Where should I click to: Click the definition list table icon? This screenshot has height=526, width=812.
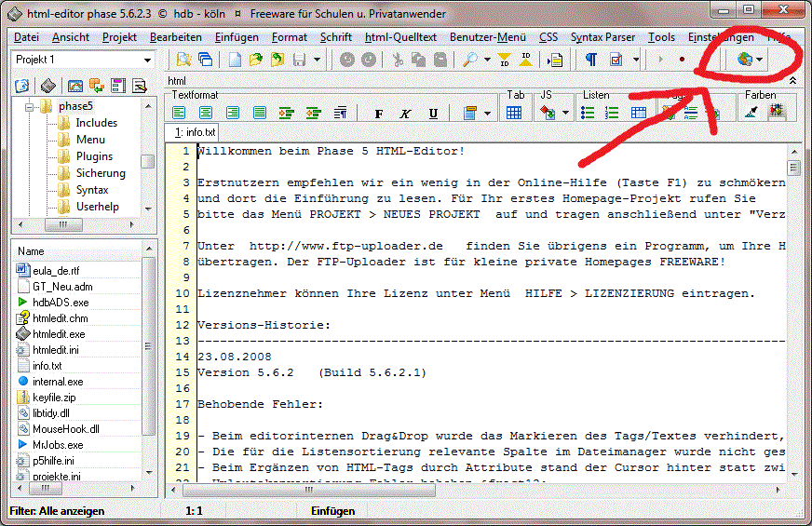coord(639,113)
